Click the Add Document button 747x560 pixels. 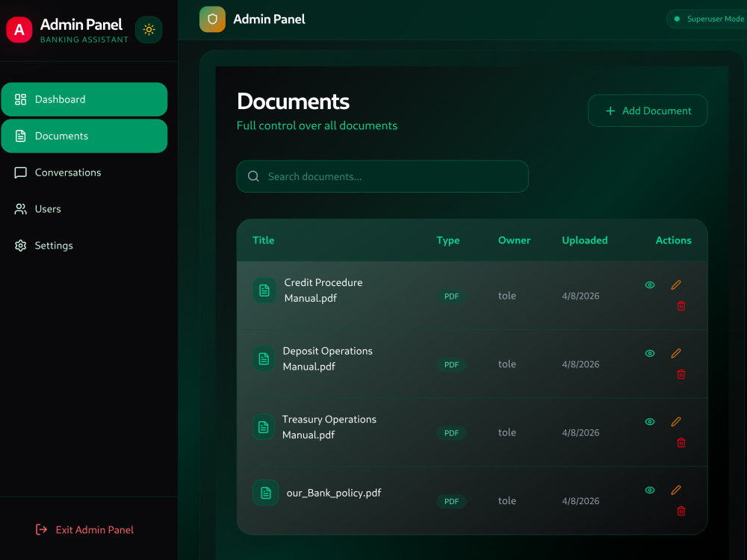[x=648, y=111]
